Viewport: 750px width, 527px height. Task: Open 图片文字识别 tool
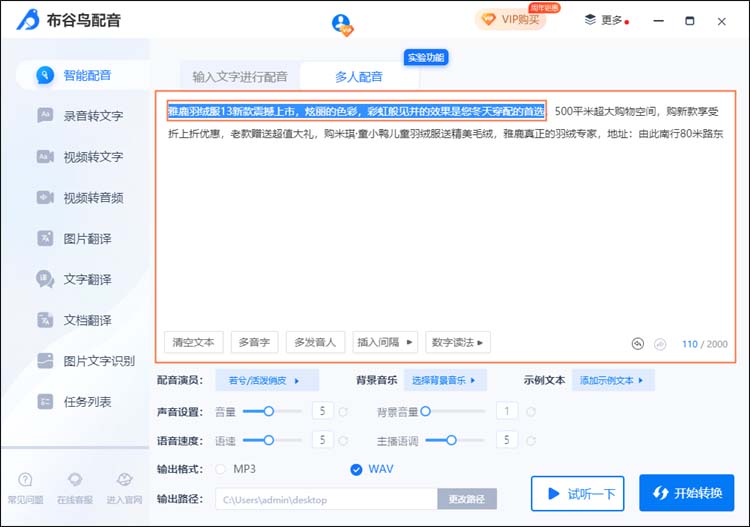point(98,361)
